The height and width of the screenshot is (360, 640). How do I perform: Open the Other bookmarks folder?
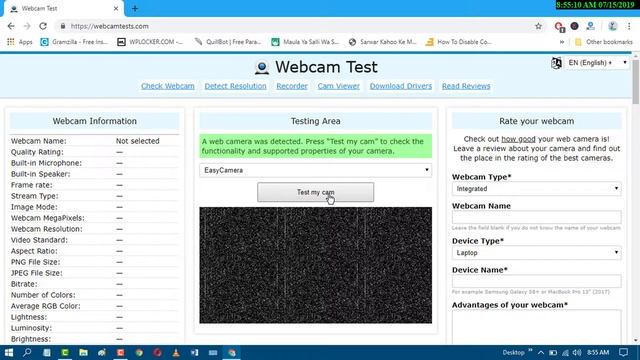click(x=604, y=42)
